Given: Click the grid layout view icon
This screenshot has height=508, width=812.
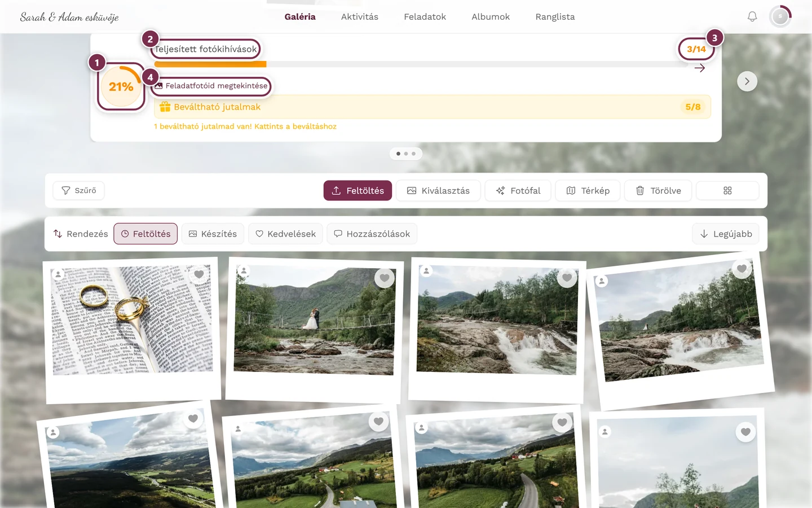Looking at the screenshot, I should coord(727,191).
